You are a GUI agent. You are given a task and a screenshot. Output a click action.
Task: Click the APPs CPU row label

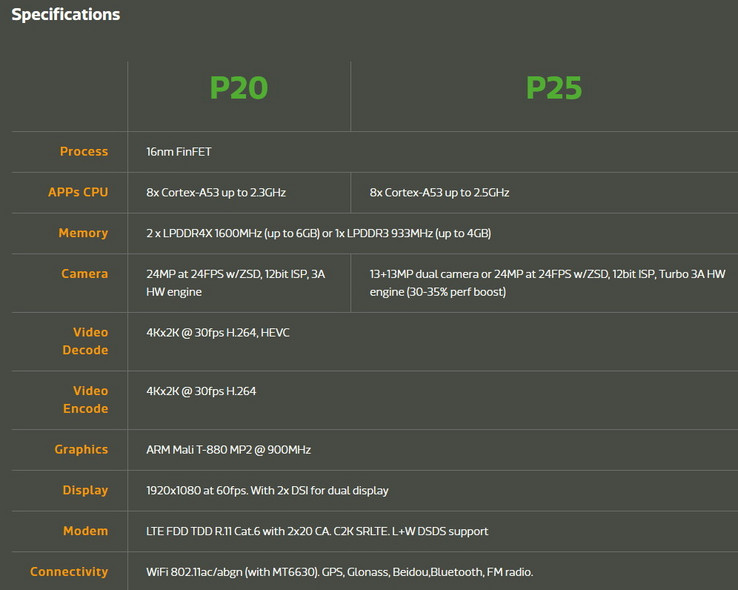coord(78,192)
